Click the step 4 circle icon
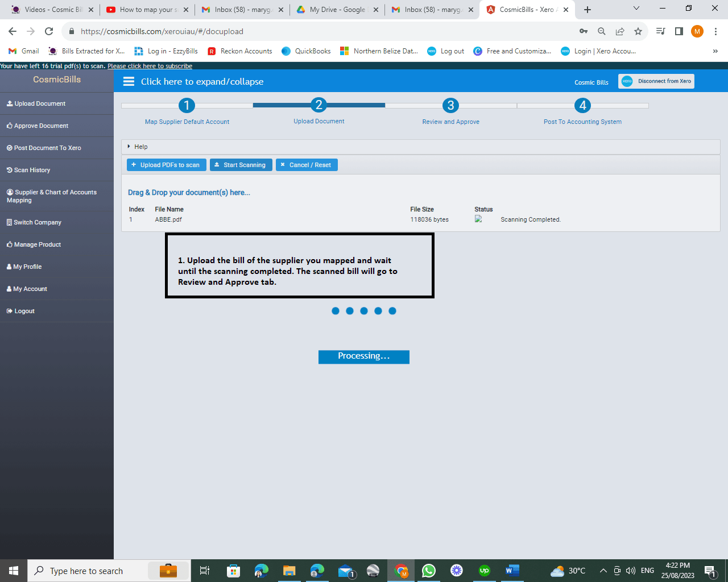This screenshot has width=728, height=582. click(x=583, y=105)
